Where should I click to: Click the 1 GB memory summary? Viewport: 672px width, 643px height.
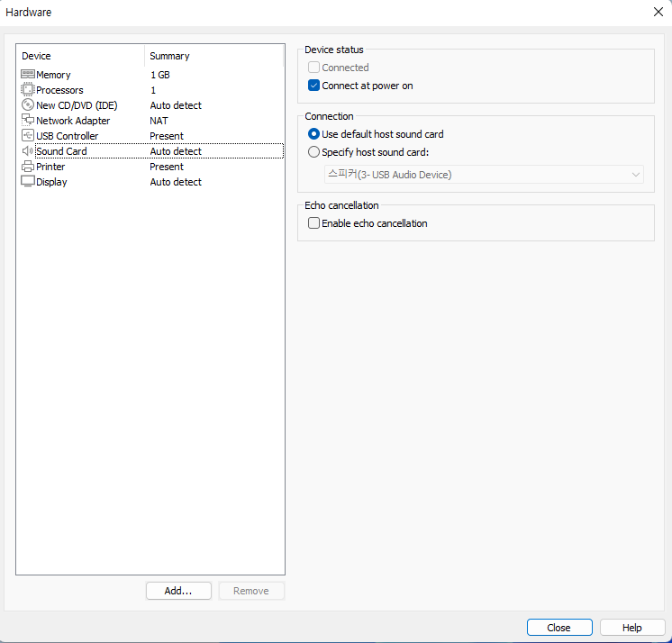[x=159, y=75]
